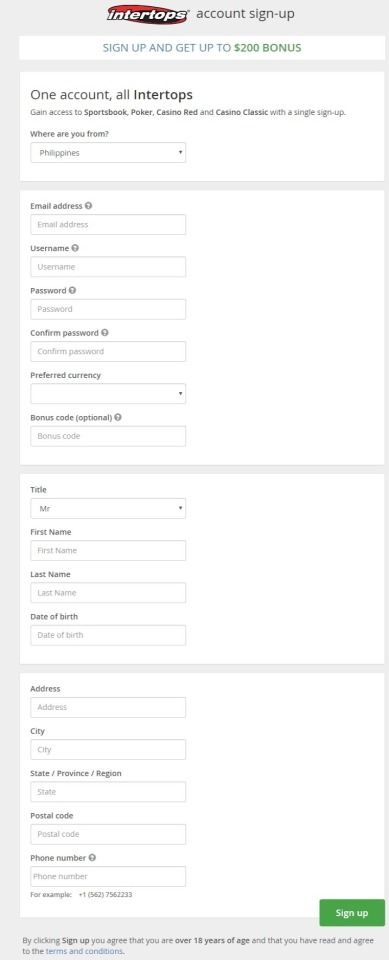This screenshot has width=389, height=960.
Task: Click the Password help icon
Action: click(x=73, y=291)
